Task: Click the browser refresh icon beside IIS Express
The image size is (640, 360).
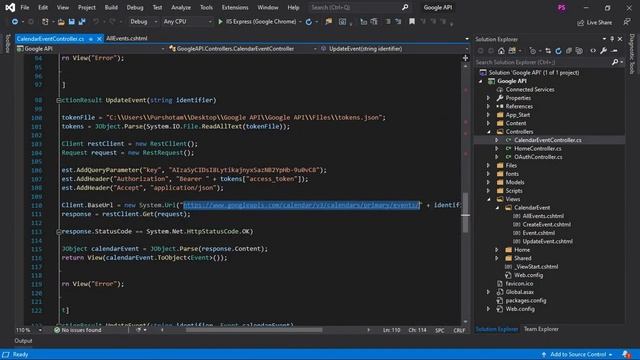Action: (309, 22)
